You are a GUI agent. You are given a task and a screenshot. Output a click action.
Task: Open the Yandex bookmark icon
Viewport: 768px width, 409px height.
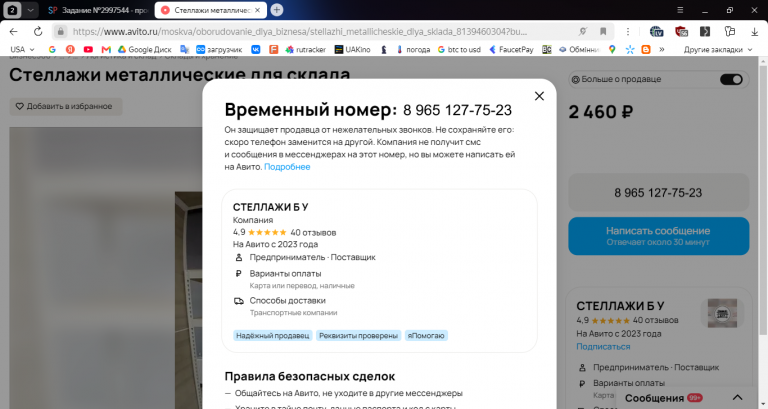click(70, 49)
